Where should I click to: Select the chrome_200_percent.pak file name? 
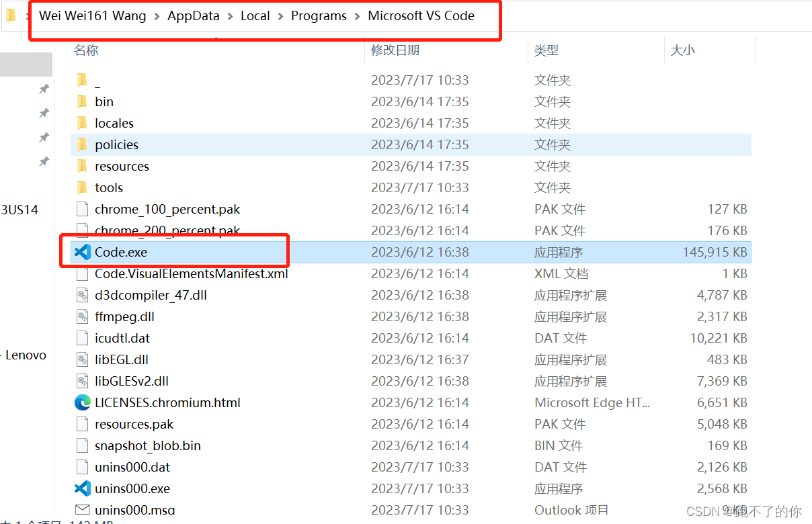167,230
